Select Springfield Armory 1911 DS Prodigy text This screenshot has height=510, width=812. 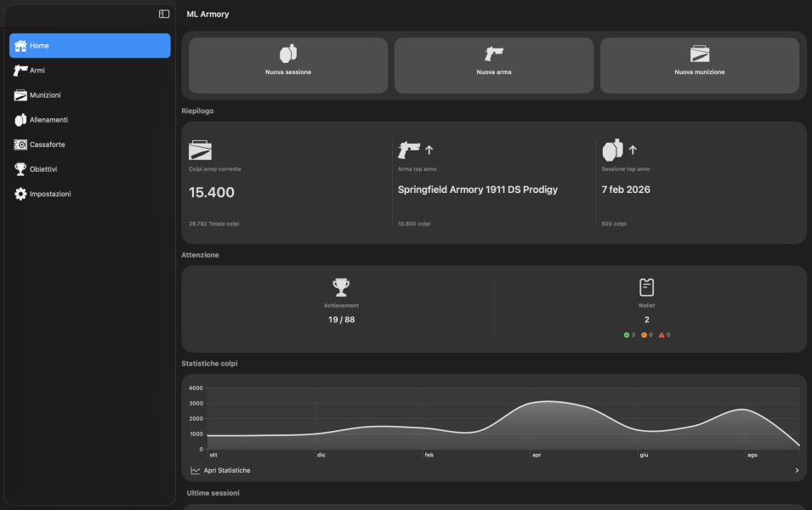478,190
